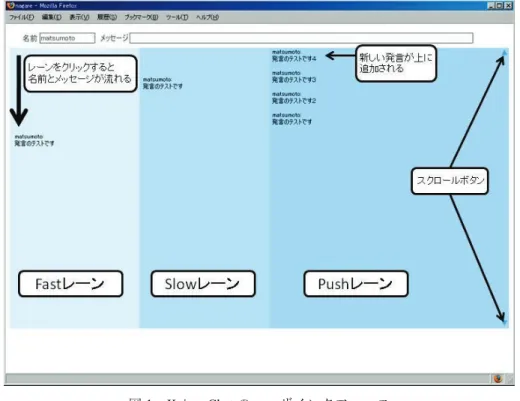Click the bottom 発言のテストです in Push lane
The image size is (520, 401).
(x=292, y=122)
